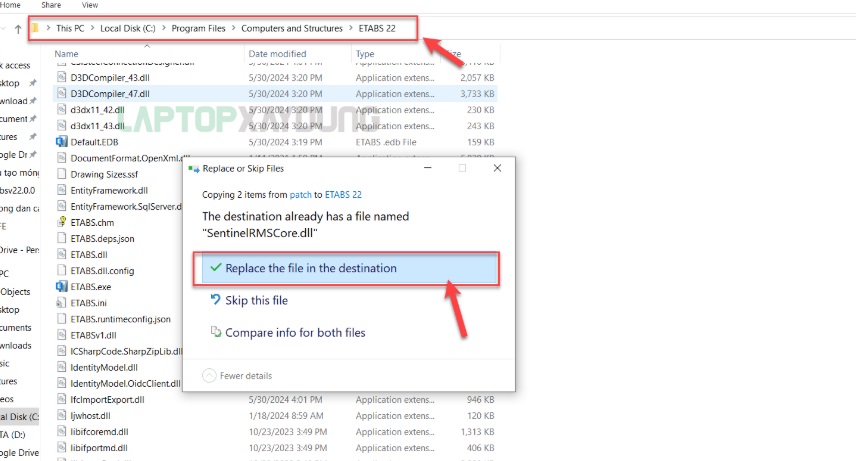Image resolution: width=856 pixels, height=461 pixels.
Task: Select EntityFramework.dll file icon
Action: [62, 190]
